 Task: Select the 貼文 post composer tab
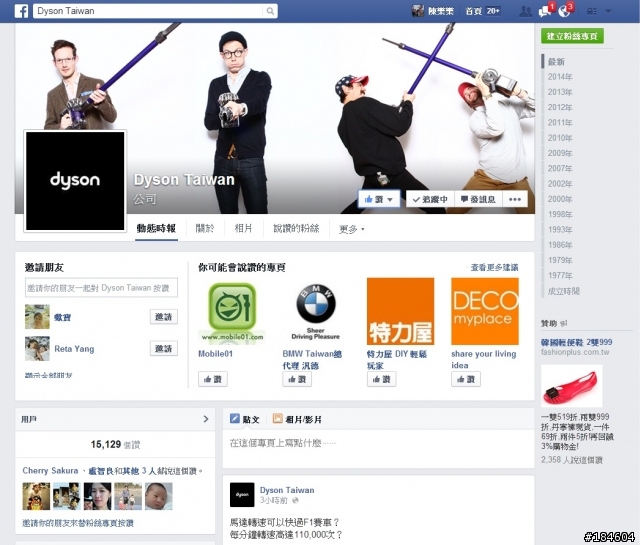(244, 419)
